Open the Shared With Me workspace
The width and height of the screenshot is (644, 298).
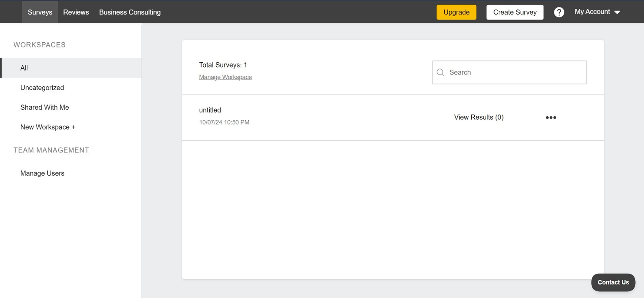tap(45, 107)
